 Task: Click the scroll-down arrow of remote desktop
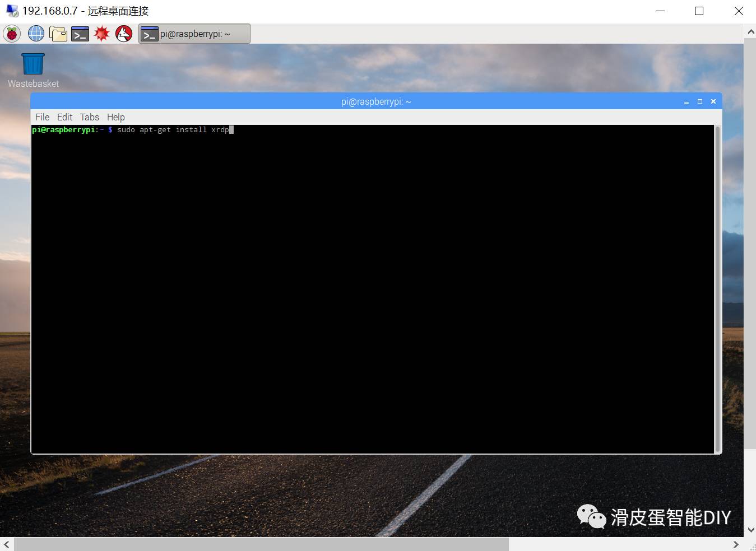(x=750, y=530)
